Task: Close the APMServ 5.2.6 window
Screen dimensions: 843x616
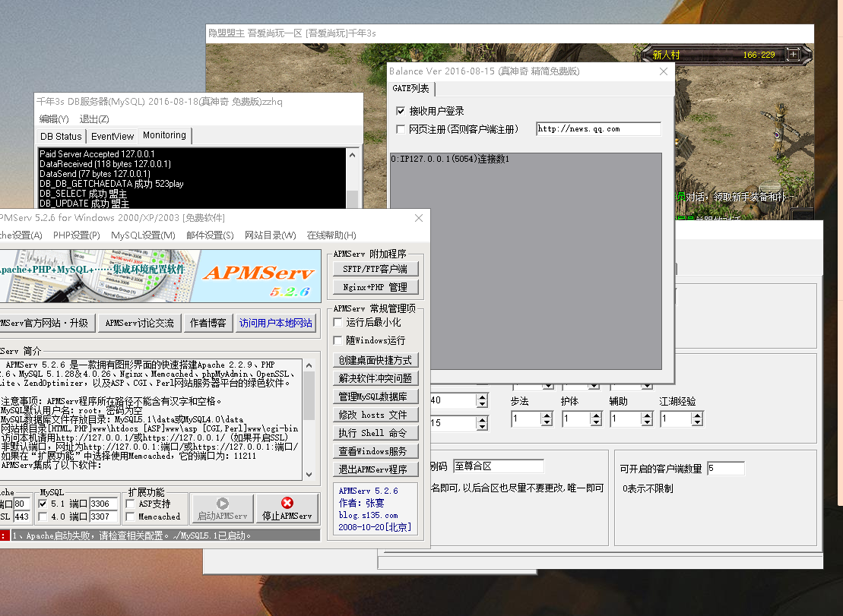Action: tap(419, 218)
